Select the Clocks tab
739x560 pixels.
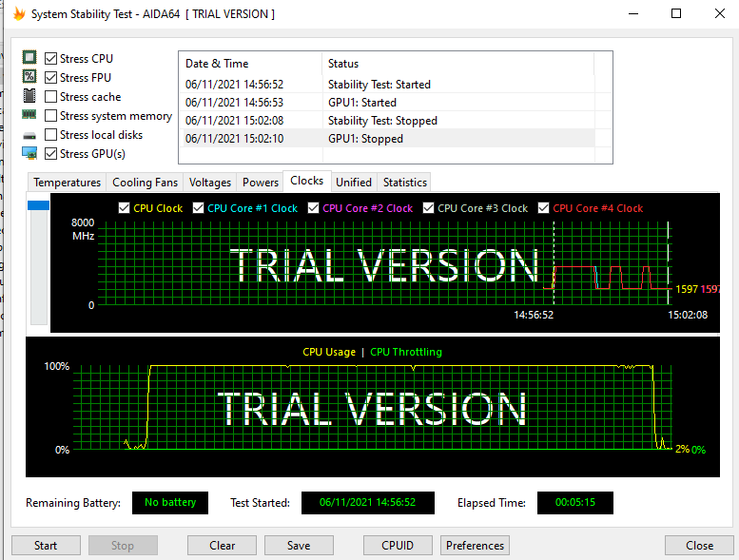tap(307, 181)
